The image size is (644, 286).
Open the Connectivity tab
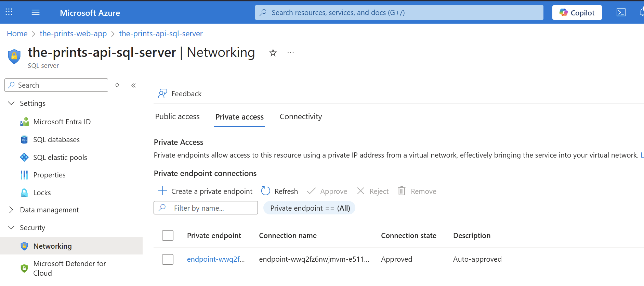301,117
